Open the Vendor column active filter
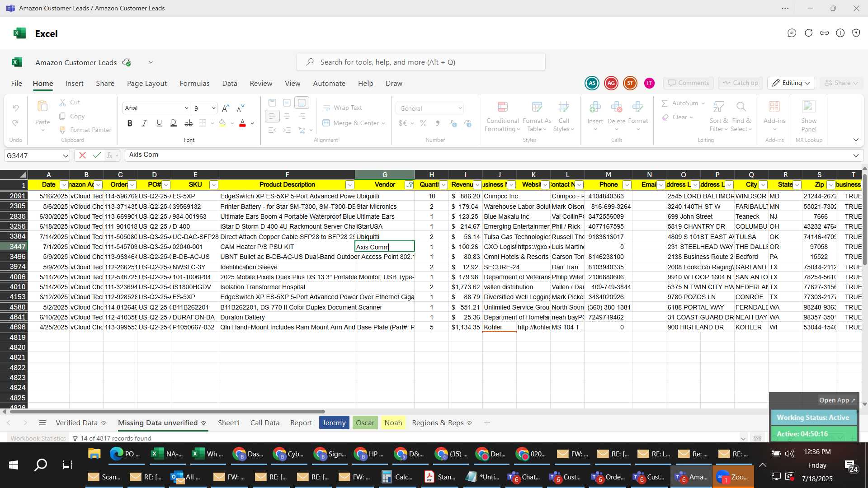The width and height of the screenshot is (868, 488). pyautogui.click(x=409, y=185)
